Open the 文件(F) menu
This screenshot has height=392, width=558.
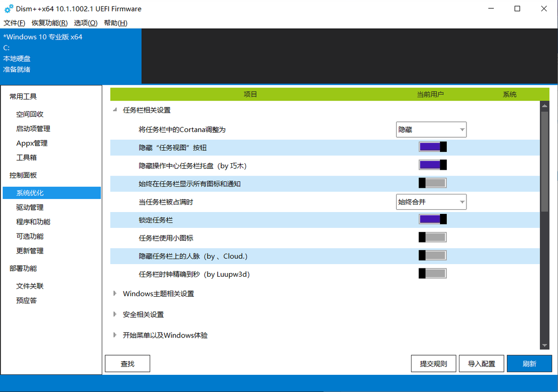pyautogui.click(x=14, y=23)
